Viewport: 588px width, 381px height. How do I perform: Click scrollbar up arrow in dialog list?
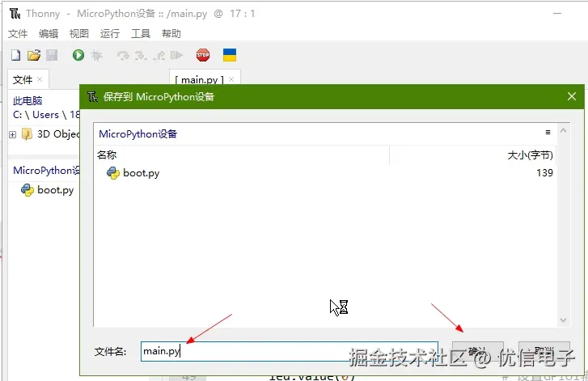[x=563, y=130]
